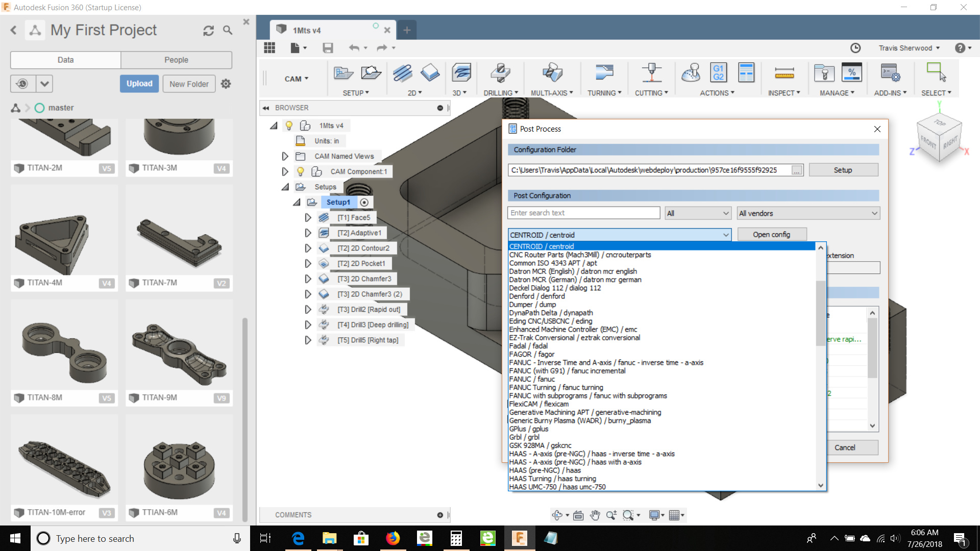This screenshot has height=551, width=980.
Task: Expand the [T2] Adaptive1 operation
Action: (x=308, y=233)
